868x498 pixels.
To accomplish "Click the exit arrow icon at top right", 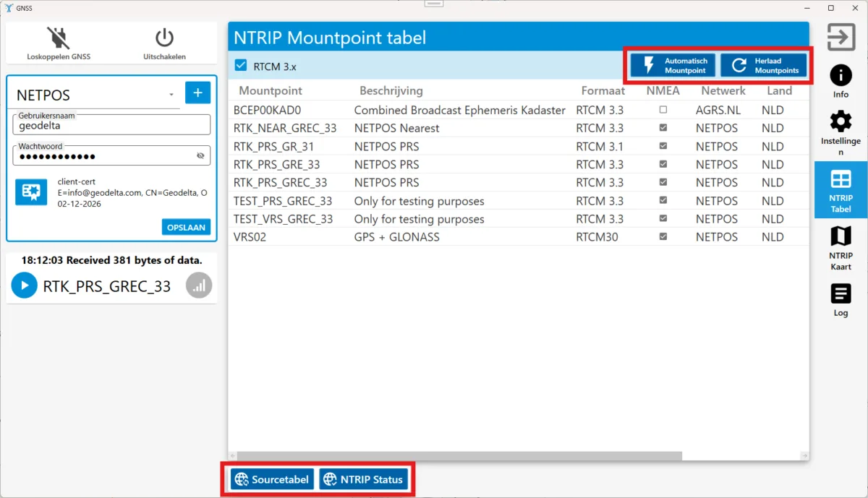I will point(841,38).
